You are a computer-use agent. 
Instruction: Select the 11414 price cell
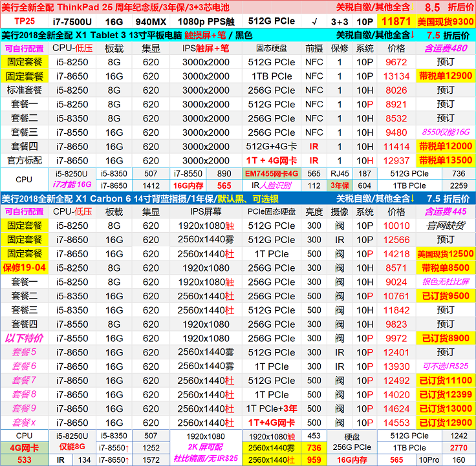pyautogui.click(x=396, y=147)
